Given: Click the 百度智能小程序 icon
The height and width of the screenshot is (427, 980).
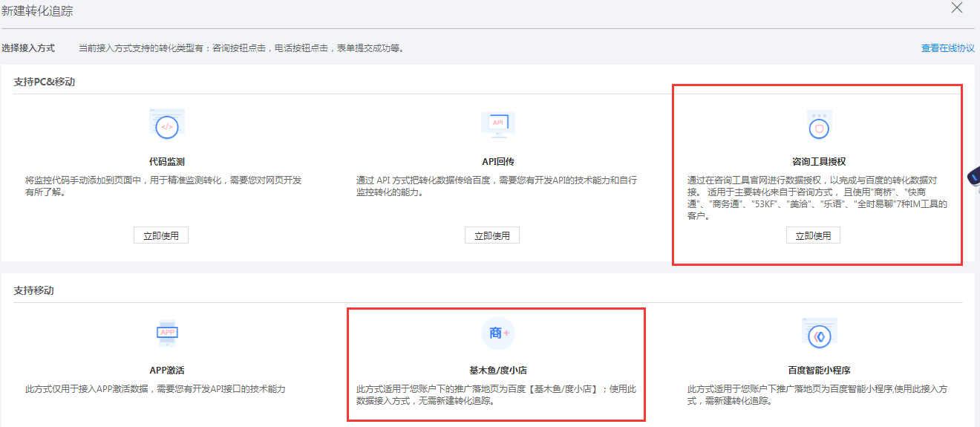Looking at the screenshot, I should point(819,335).
